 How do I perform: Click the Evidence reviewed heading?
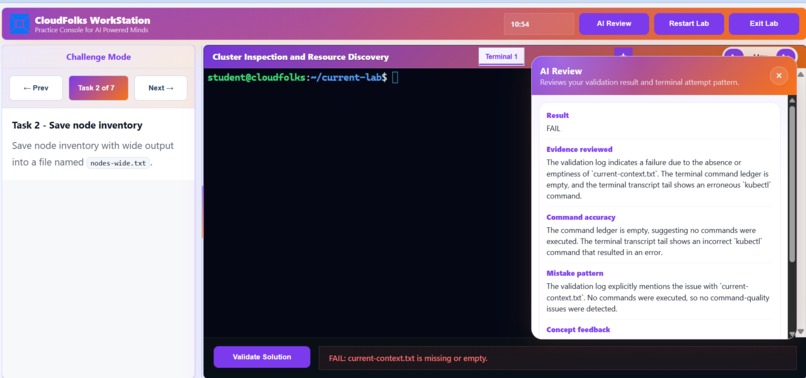pyautogui.click(x=579, y=150)
